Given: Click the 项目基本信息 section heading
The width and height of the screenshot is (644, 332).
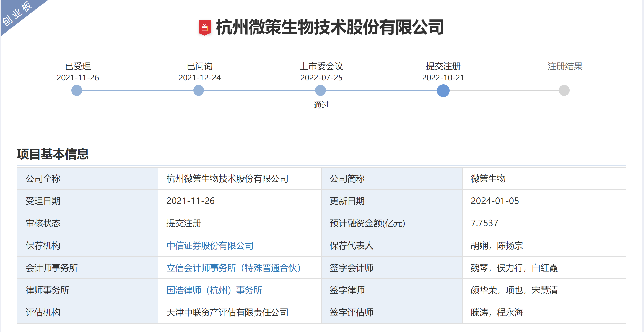Looking at the screenshot, I should point(53,154).
